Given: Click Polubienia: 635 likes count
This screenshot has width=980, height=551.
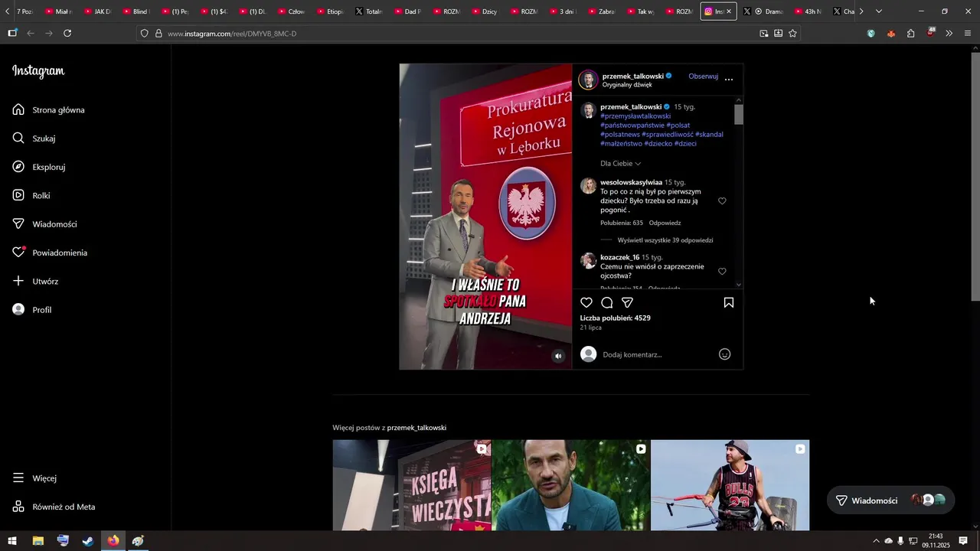Looking at the screenshot, I should point(622,223).
